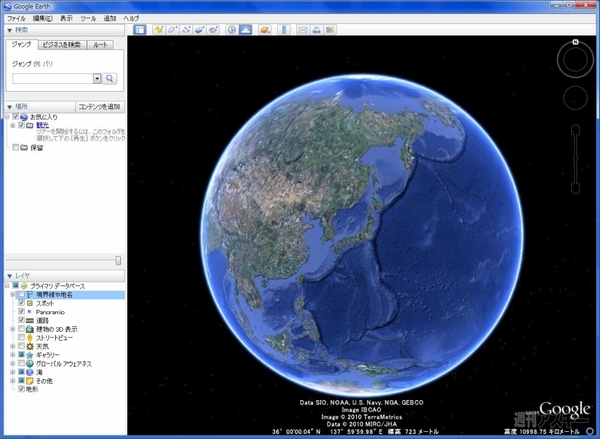Uncheck the 地形 terrain checkbox

[x=21, y=389]
